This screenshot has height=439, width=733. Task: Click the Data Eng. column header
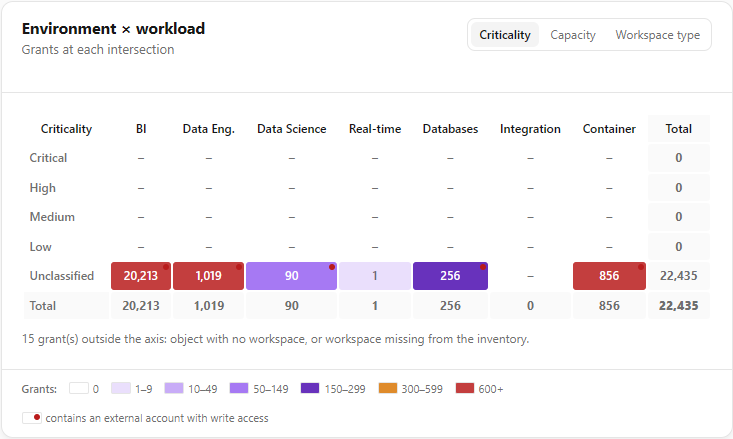208,129
